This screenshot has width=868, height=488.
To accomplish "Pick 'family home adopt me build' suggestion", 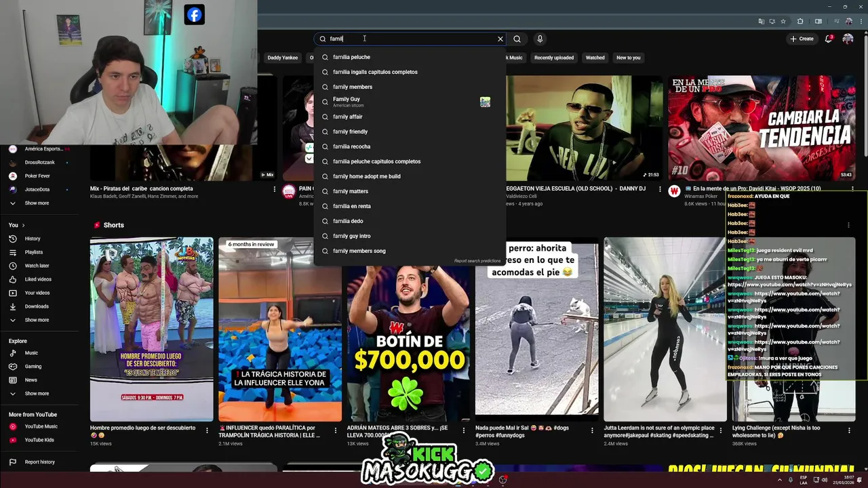I will (x=410, y=176).
